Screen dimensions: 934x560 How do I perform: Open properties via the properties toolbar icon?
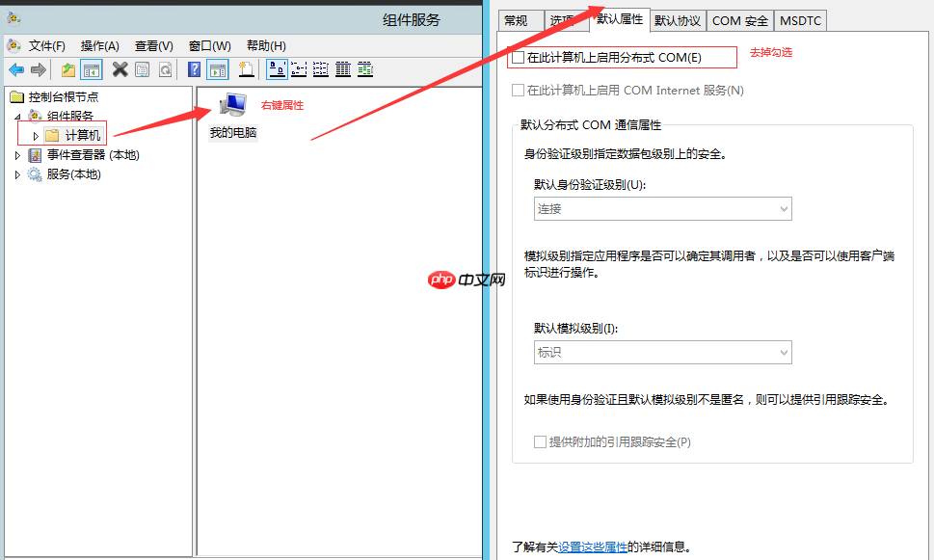coord(142,68)
